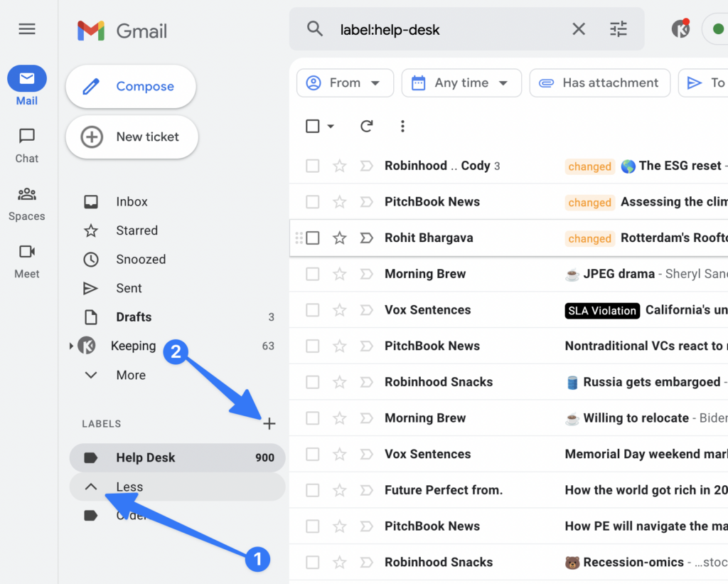Star the Morning Brew JPEG drama email
Screen dimensions: 728x584
click(339, 274)
